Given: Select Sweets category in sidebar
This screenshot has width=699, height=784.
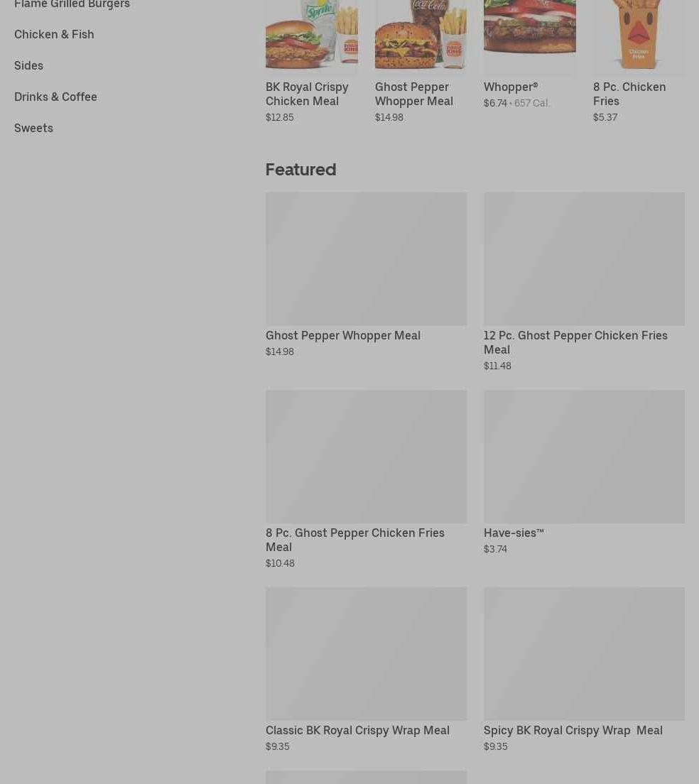Looking at the screenshot, I should point(33,128).
